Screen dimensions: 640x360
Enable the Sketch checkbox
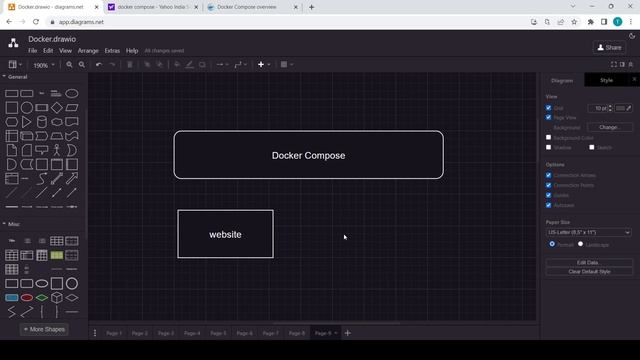pos(592,147)
